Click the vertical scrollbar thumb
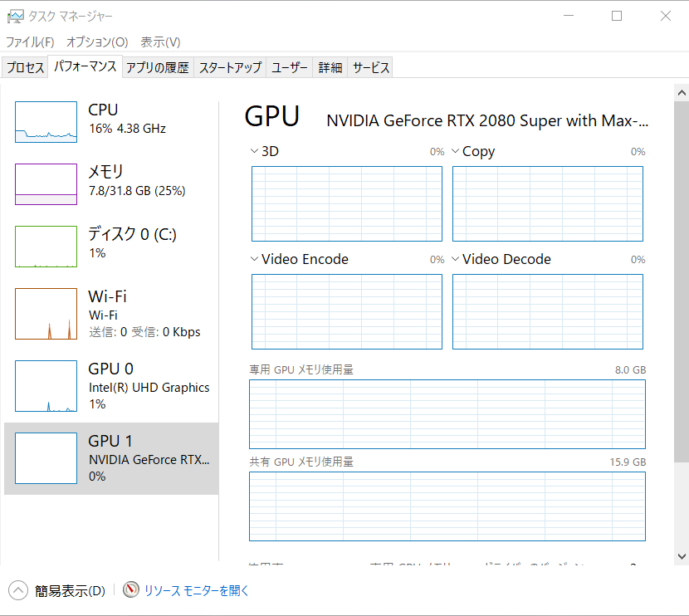The width and height of the screenshot is (689, 616). 682,281
